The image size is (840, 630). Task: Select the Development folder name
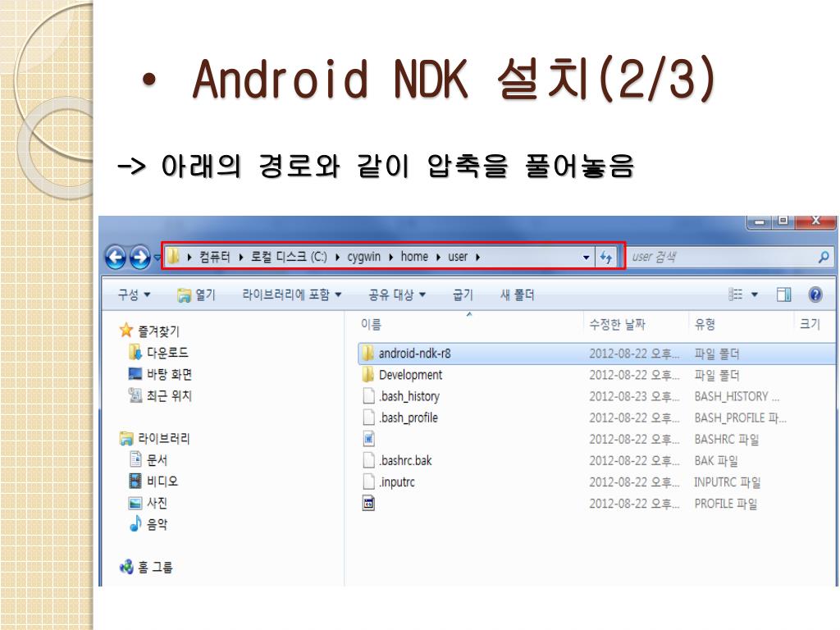pyautogui.click(x=410, y=374)
